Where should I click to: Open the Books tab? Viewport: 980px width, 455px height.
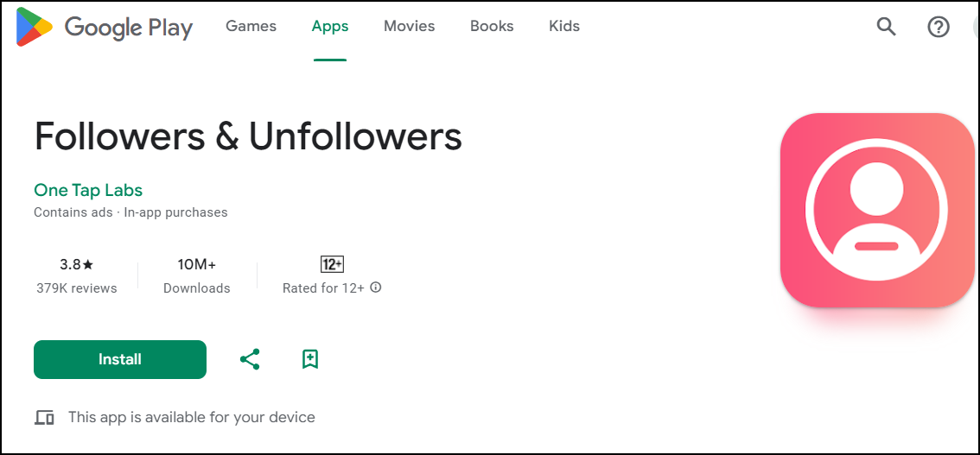pos(492,26)
